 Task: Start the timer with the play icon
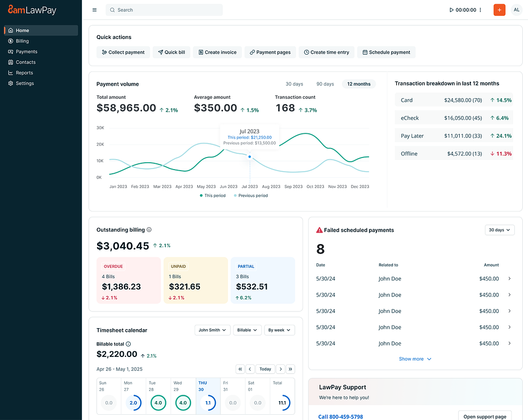click(x=450, y=9)
